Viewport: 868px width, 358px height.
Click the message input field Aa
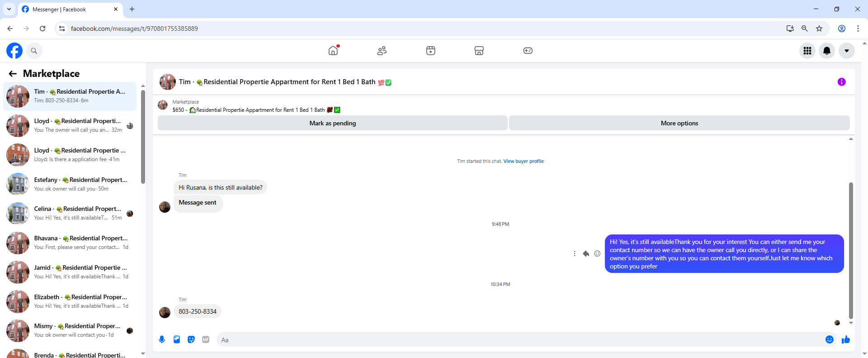coord(520,340)
